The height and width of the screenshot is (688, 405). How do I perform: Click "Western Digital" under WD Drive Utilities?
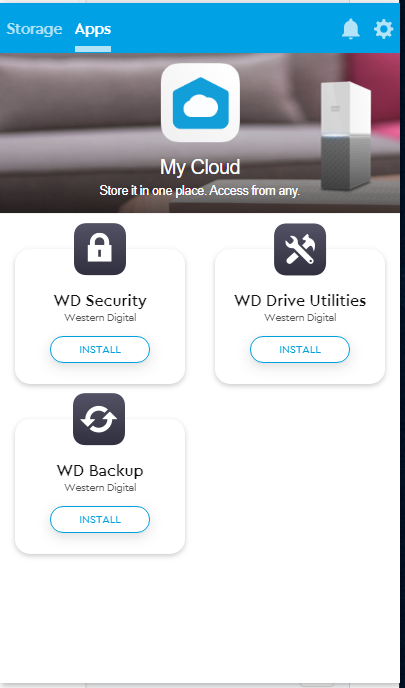pyautogui.click(x=300, y=318)
